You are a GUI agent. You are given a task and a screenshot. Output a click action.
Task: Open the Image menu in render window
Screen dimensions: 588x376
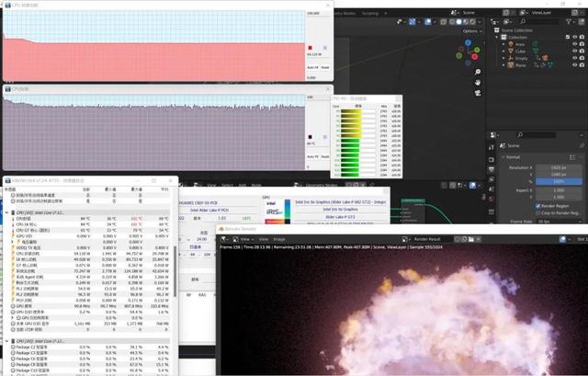(x=279, y=239)
